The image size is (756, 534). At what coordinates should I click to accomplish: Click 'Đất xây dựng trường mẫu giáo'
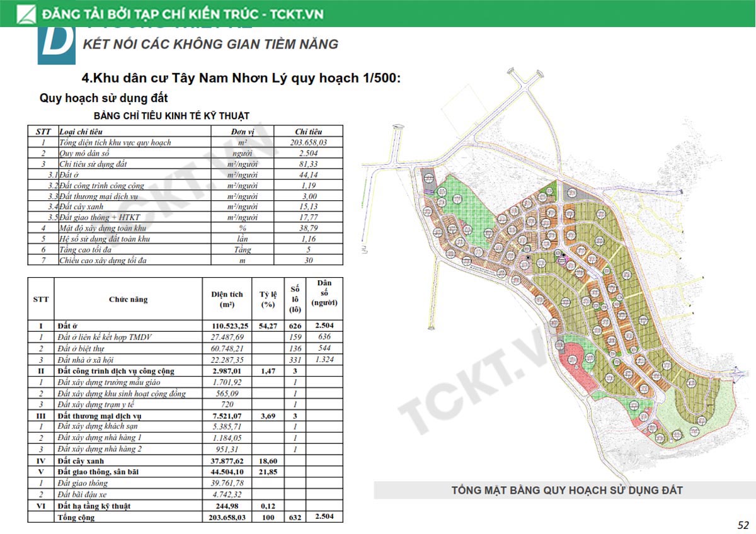[x=108, y=382]
